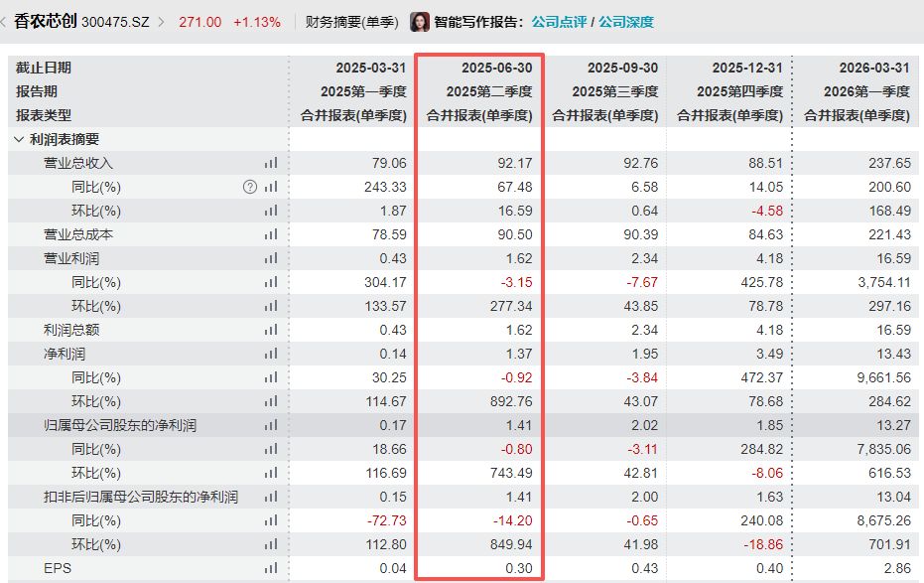
Task: Show bar chart for EPS row
Action: pos(271,568)
